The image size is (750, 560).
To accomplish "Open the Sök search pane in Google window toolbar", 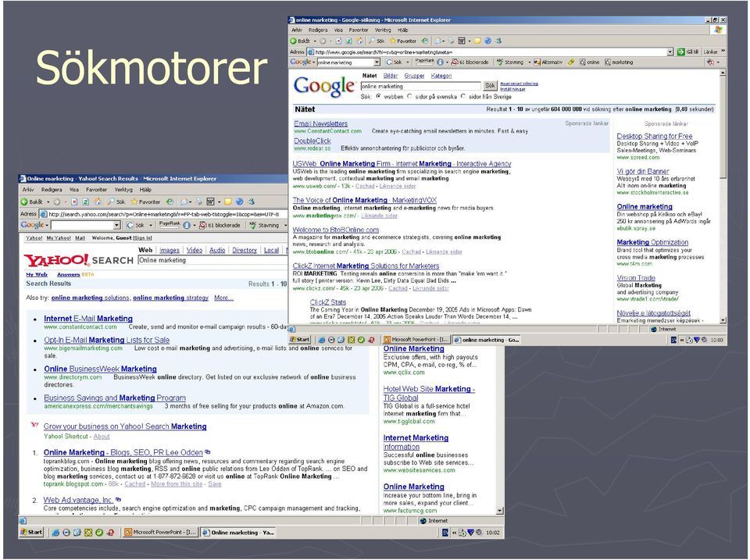I will [377, 41].
